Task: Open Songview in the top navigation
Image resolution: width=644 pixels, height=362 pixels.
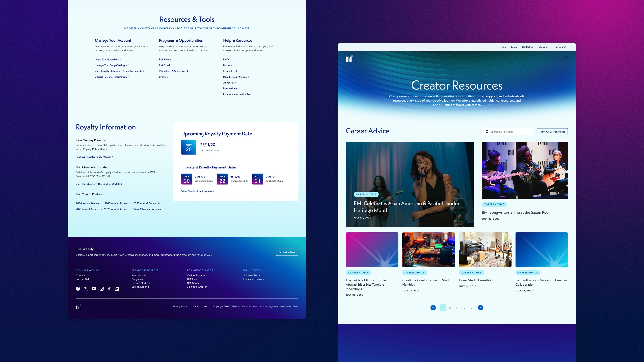Action: click(544, 47)
